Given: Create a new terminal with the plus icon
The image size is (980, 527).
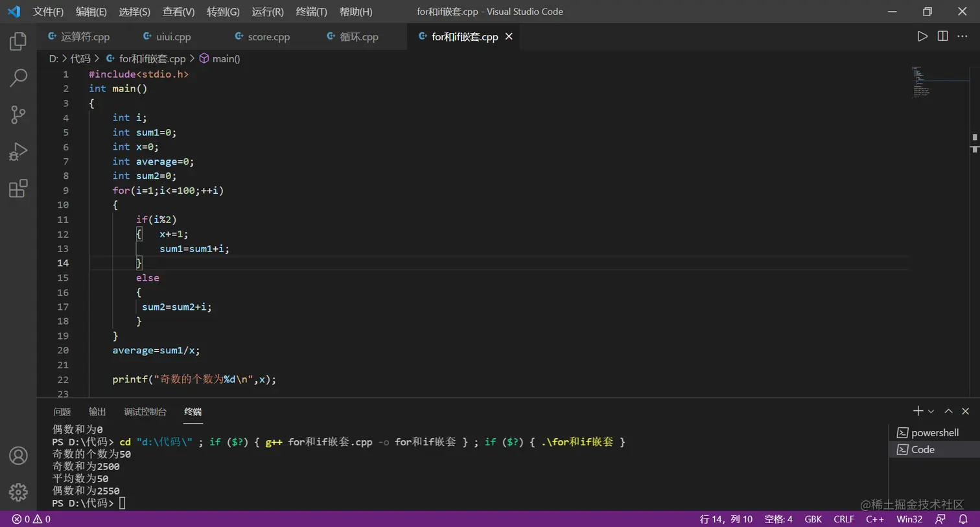Looking at the screenshot, I should pyautogui.click(x=917, y=410).
